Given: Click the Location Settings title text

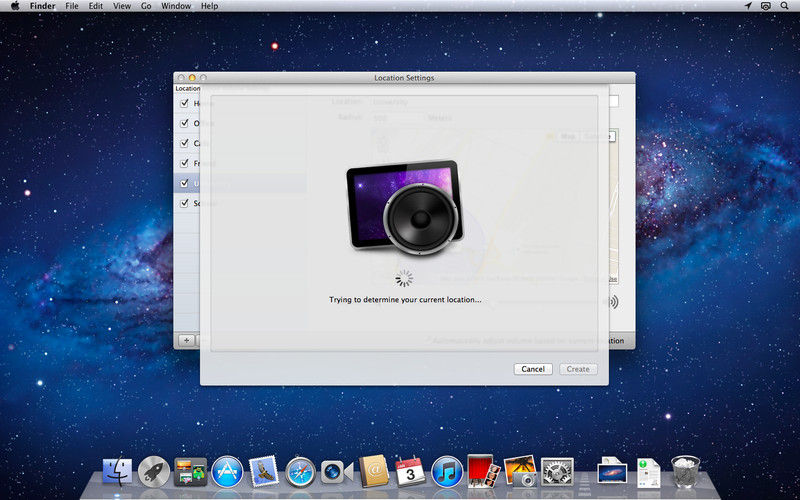Looking at the screenshot, I should [x=404, y=78].
